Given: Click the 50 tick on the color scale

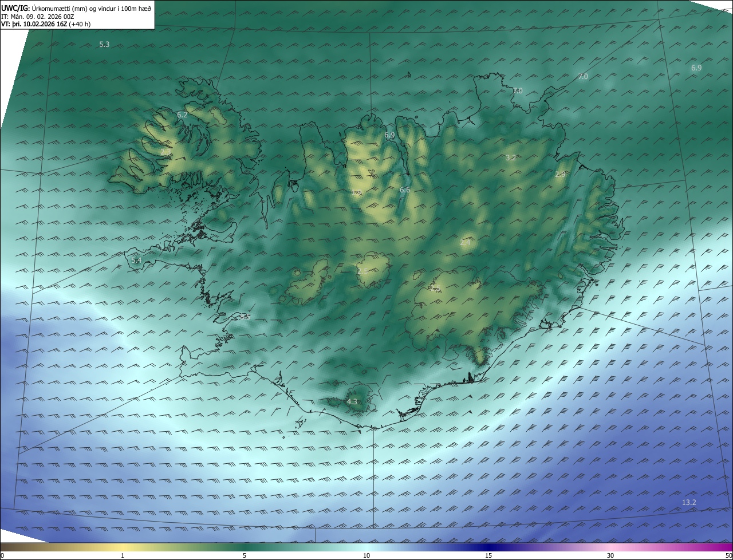Looking at the screenshot, I should tap(728, 556).
